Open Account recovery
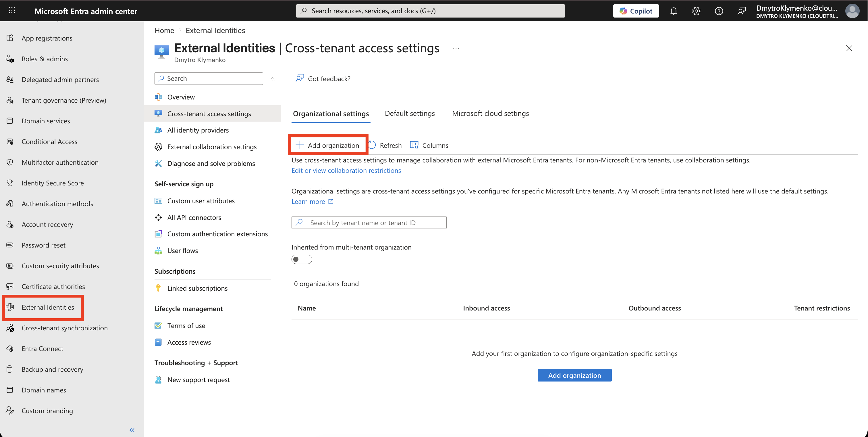 [47, 224]
